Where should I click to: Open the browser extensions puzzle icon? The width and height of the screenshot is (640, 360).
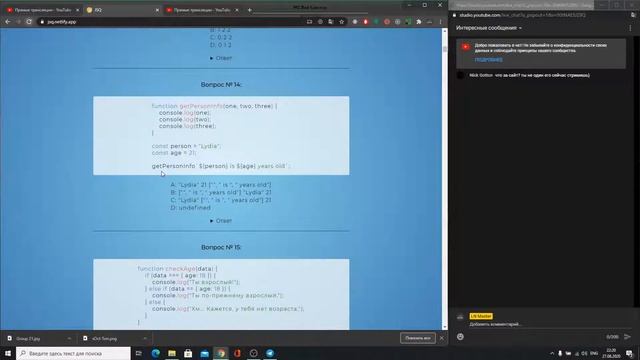[x=419, y=22]
